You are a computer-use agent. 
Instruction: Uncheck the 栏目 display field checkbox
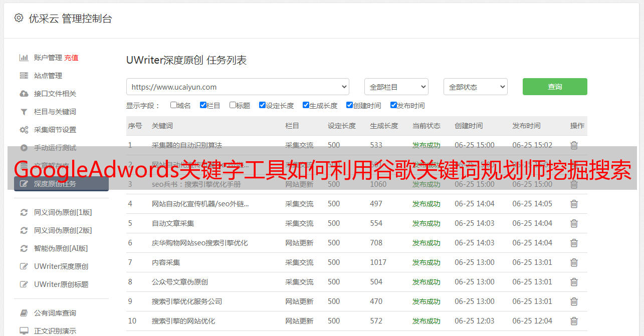click(x=203, y=105)
